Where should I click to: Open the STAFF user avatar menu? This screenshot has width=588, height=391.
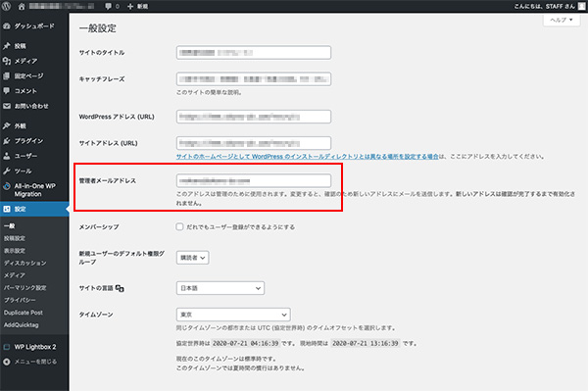[x=581, y=7]
